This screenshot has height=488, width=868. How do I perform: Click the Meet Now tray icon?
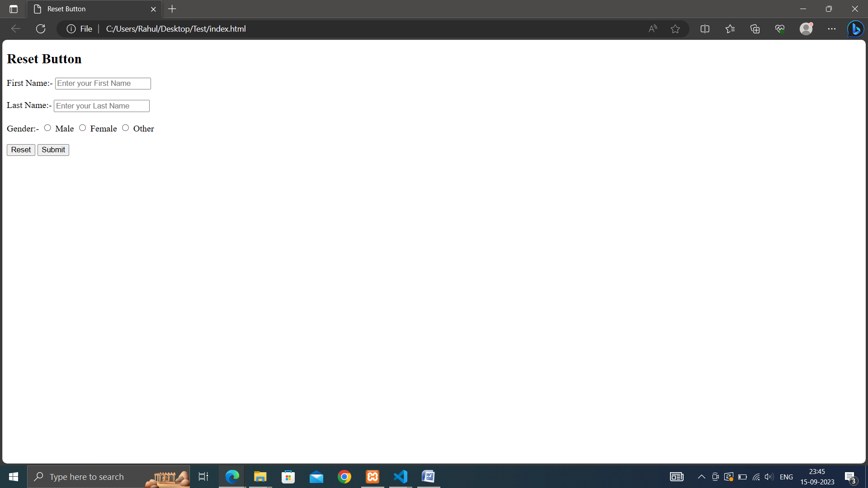[x=715, y=477]
